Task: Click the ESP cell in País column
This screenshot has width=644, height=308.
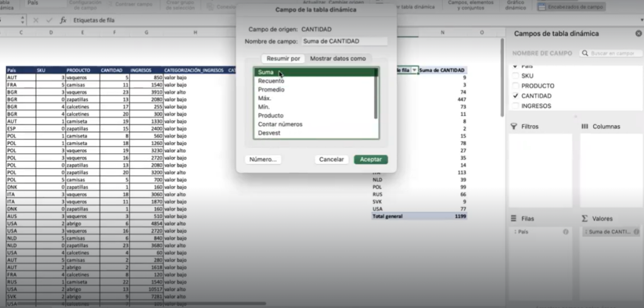Action: click(x=21, y=128)
